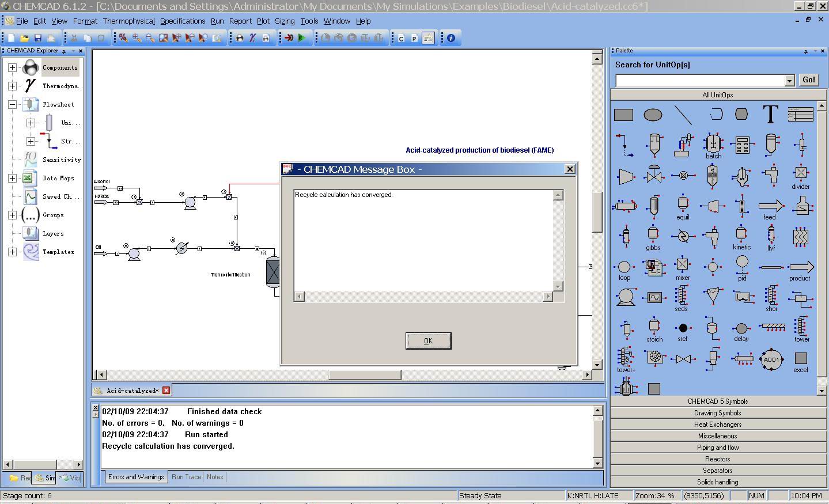Select the Errors and Warnings tab

136,477
